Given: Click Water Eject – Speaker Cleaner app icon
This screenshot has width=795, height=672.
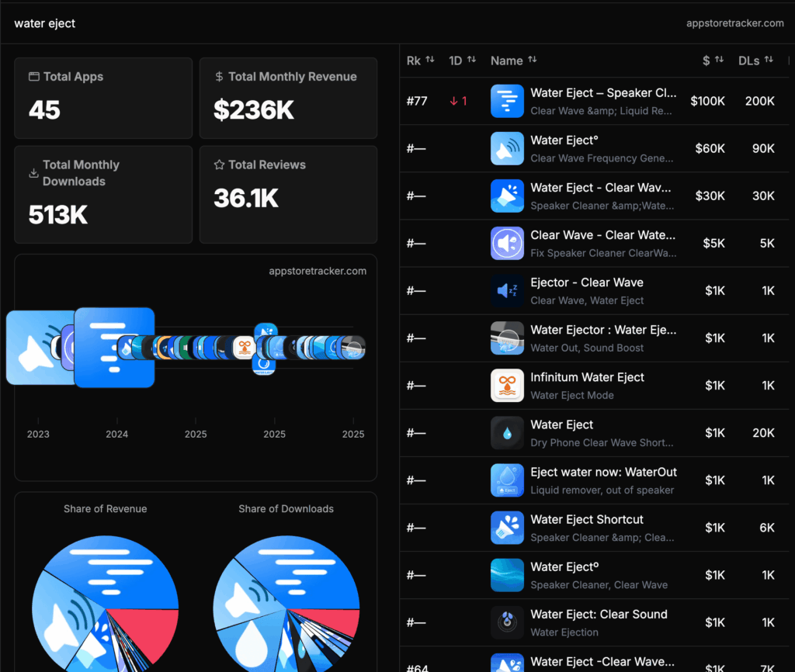Looking at the screenshot, I should tap(507, 101).
